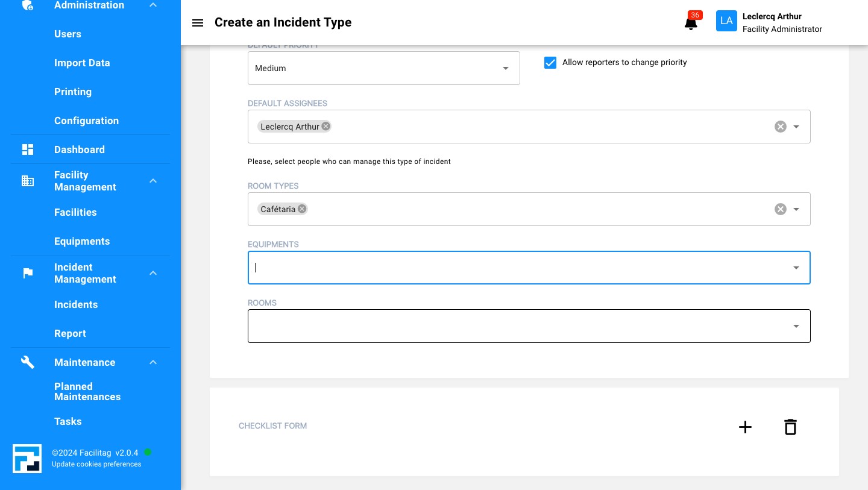Expand the Rooms dropdown arrow

pyautogui.click(x=796, y=326)
